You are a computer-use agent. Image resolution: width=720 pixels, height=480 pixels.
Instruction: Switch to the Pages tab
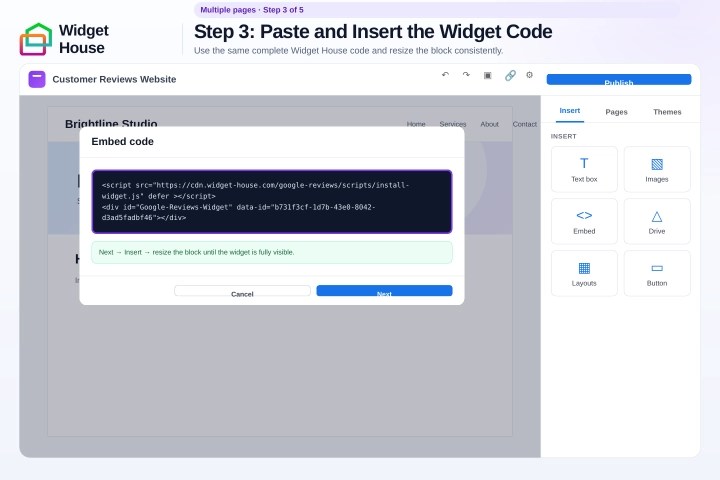pos(616,112)
